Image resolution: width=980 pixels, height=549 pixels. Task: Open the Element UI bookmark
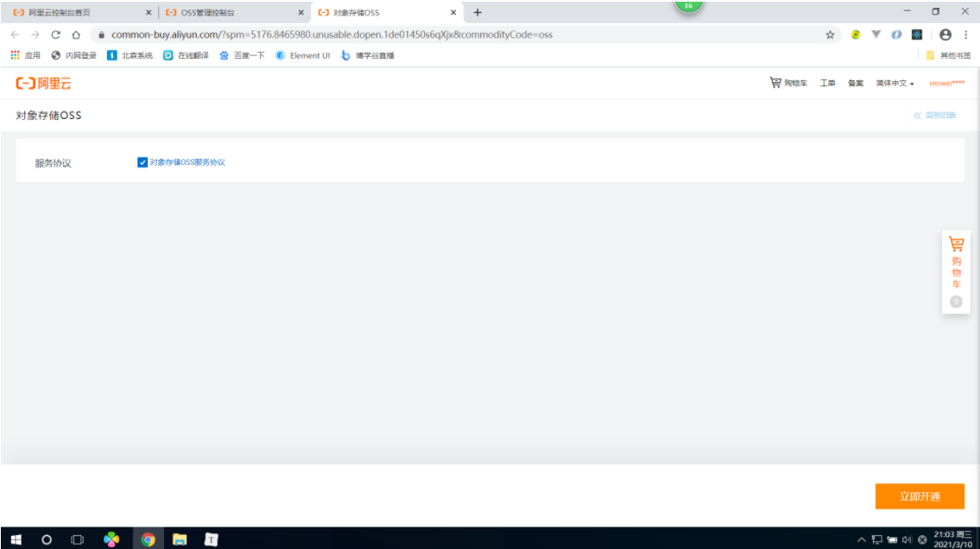302,55
